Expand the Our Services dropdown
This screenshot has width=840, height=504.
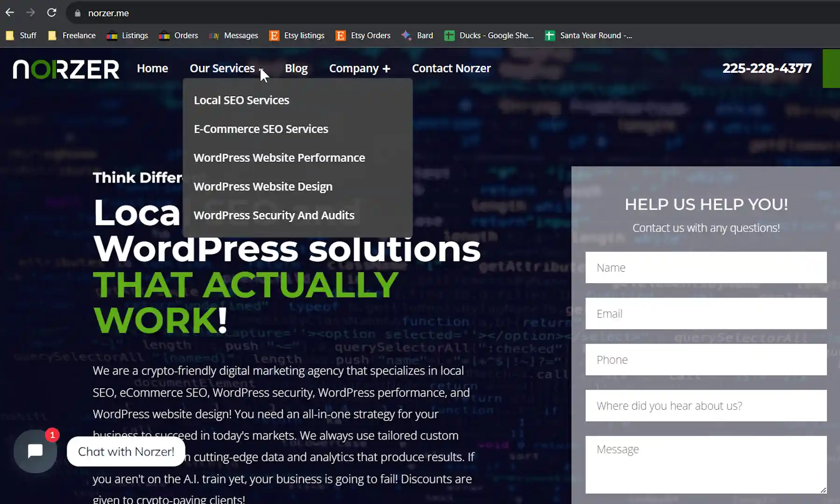(x=227, y=68)
